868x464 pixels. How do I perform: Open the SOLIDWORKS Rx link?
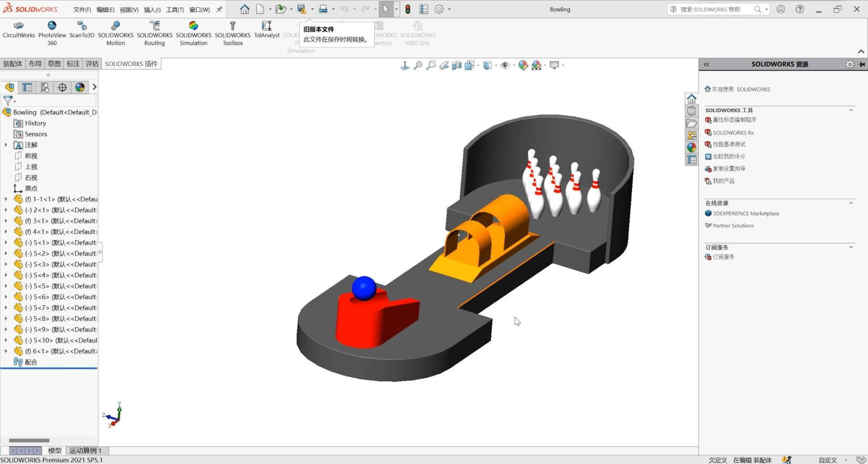pos(733,133)
